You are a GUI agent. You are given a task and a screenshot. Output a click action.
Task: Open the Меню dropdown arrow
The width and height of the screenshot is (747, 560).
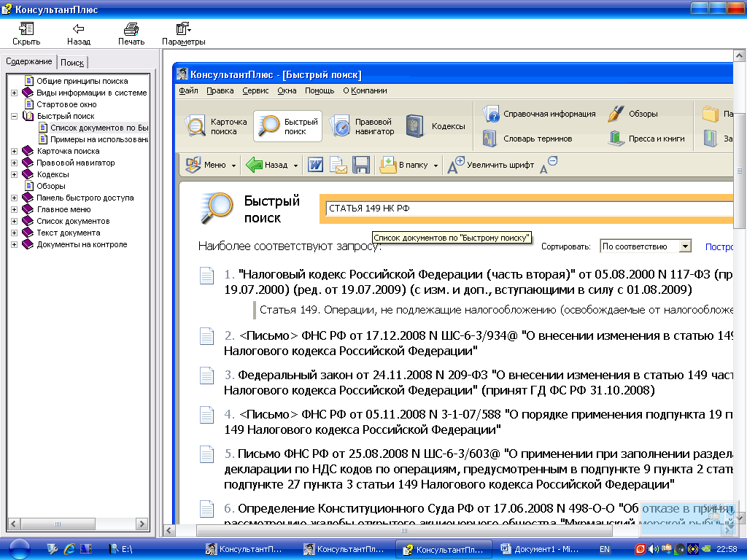[x=233, y=166]
